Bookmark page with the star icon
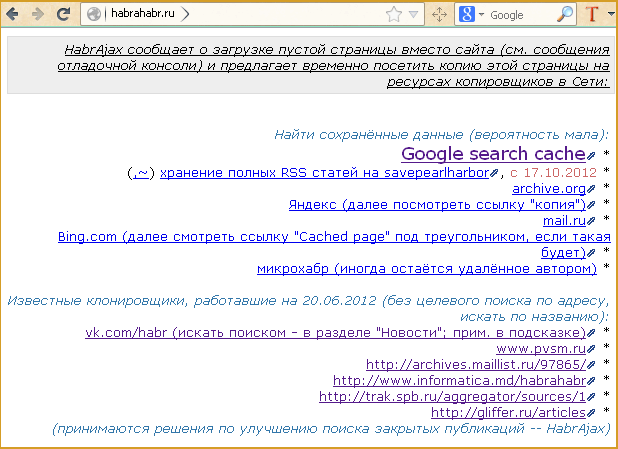The height and width of the screenshot is (449, 618). (x=394, y=15)
